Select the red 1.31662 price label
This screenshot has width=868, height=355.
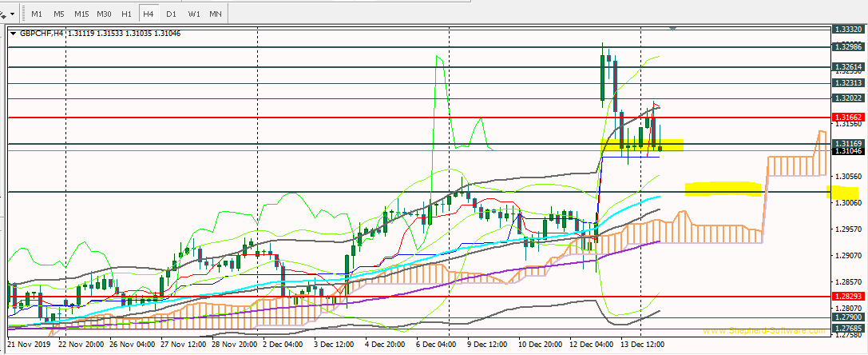847,117
